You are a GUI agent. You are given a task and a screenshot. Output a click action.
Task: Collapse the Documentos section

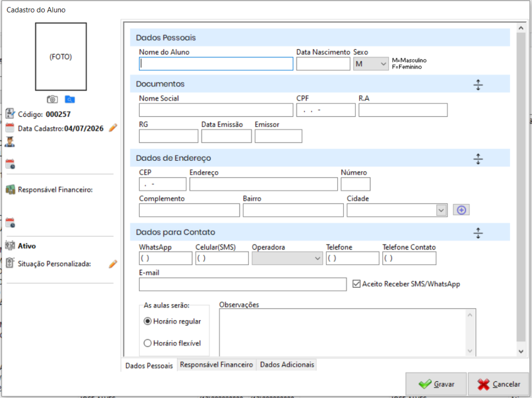tap(478, 85)
